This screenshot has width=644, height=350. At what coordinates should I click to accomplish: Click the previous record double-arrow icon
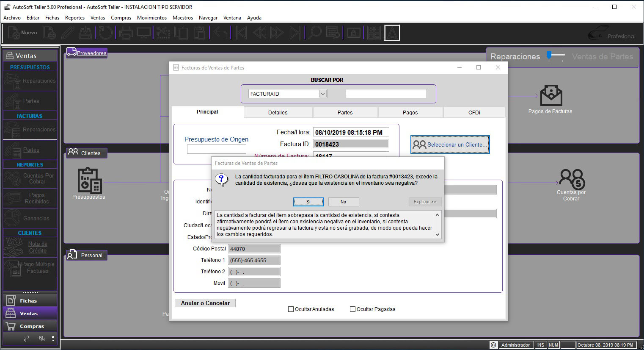coord(259,33)
